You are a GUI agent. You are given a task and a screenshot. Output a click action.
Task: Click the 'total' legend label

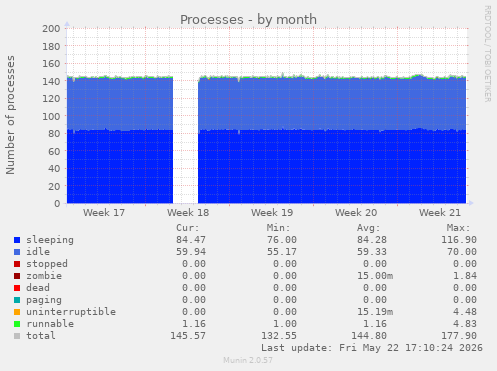click(x=41, y=336)
